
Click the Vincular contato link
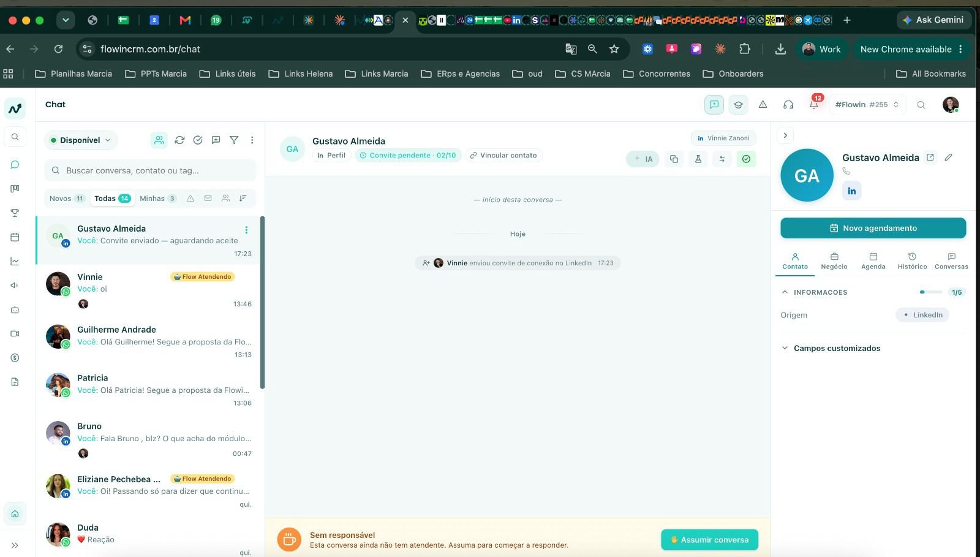pyautogui.click(x=503, y=156)
